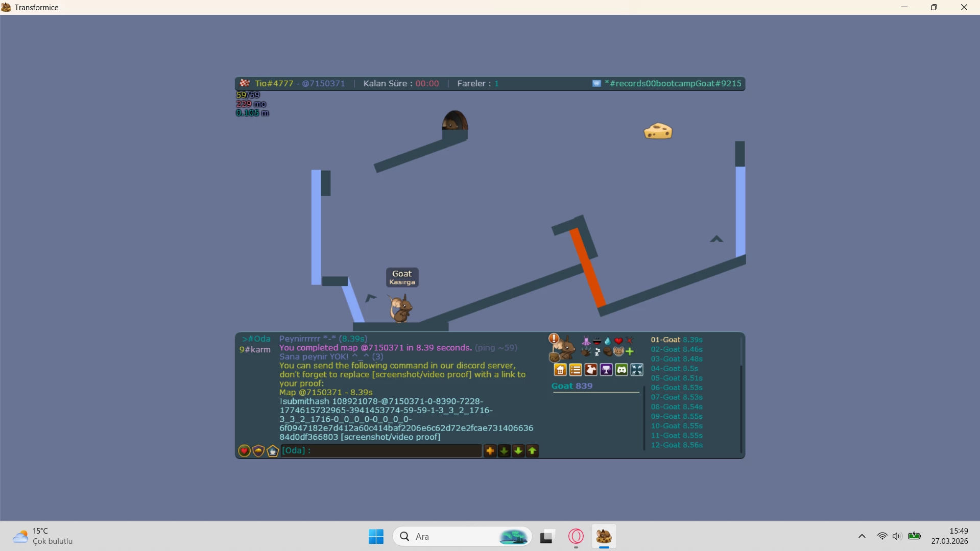Open the Opera browser taskbar icon

[x=576, y=537]
